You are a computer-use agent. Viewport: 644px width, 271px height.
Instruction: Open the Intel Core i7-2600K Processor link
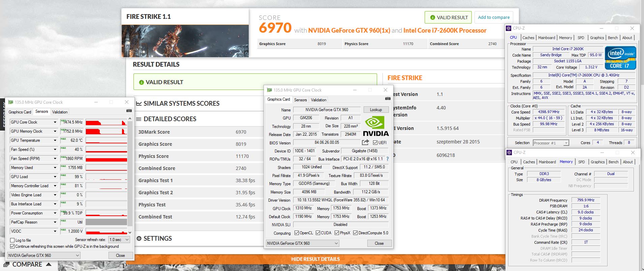tap(445, 30)
